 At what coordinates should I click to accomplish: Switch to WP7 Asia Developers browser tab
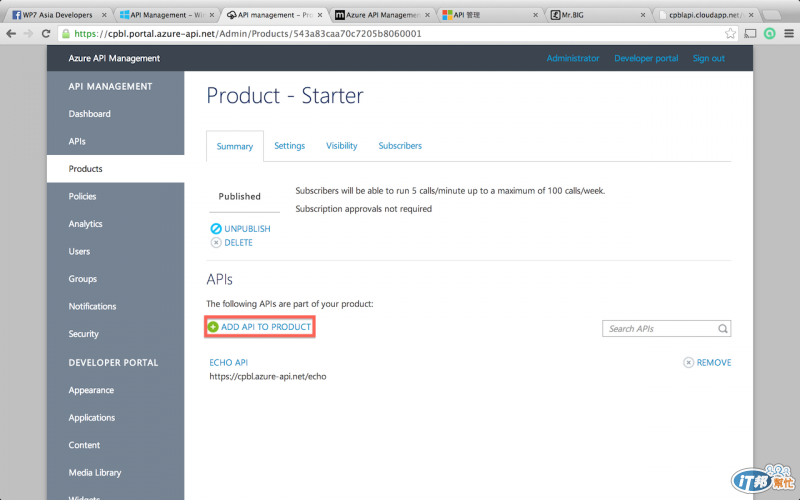pyautogui.click(x=57, y=15)
